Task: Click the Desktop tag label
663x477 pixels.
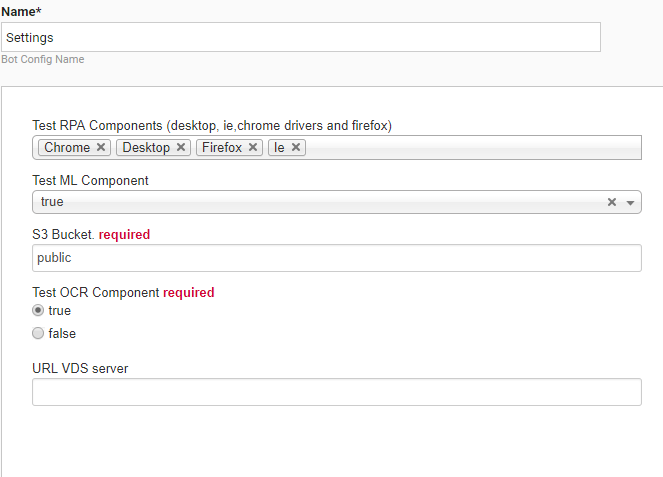Action: 146,147
